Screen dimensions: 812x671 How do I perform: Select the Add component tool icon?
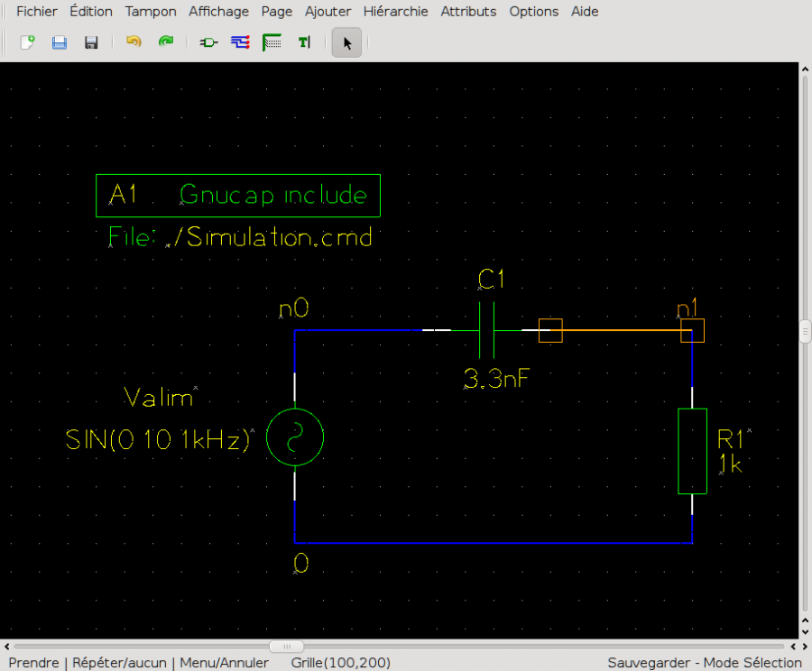(208, 41)
